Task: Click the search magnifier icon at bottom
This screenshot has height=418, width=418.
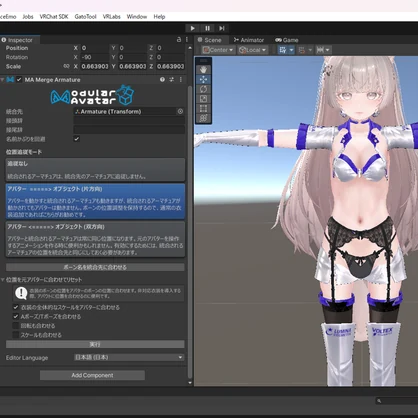Action: [379, 401]
